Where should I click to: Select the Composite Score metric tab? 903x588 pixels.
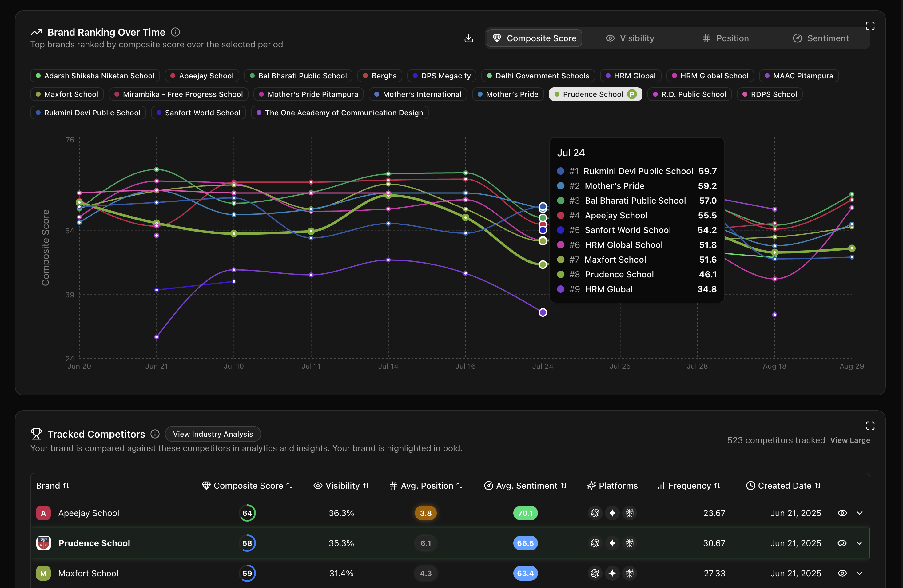click(534, 38)
